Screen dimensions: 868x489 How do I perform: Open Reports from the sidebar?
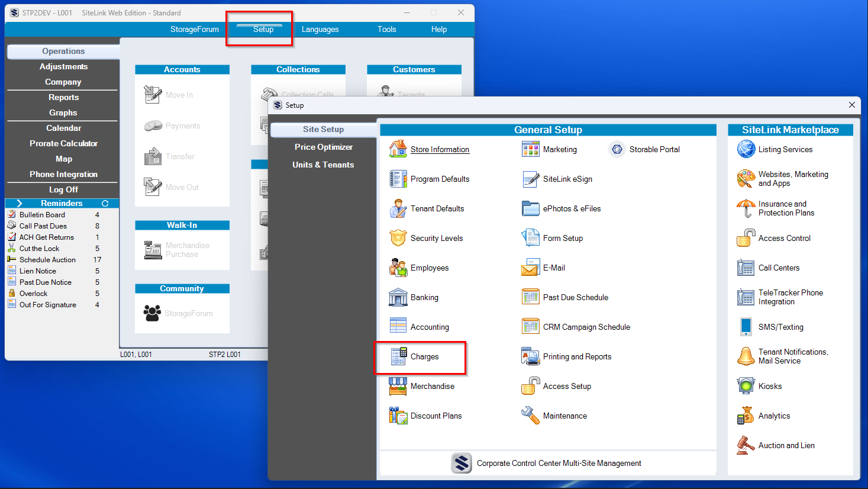[x=63, y=97]
